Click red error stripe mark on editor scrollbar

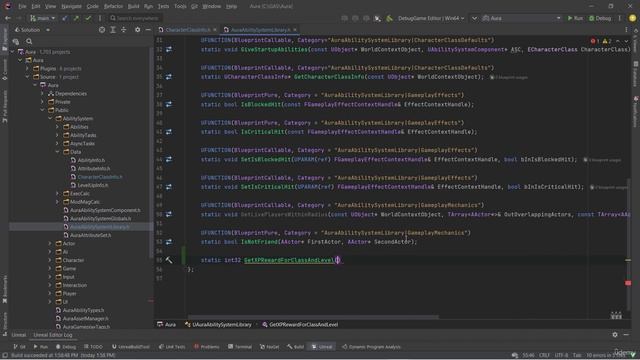point(628,282)
